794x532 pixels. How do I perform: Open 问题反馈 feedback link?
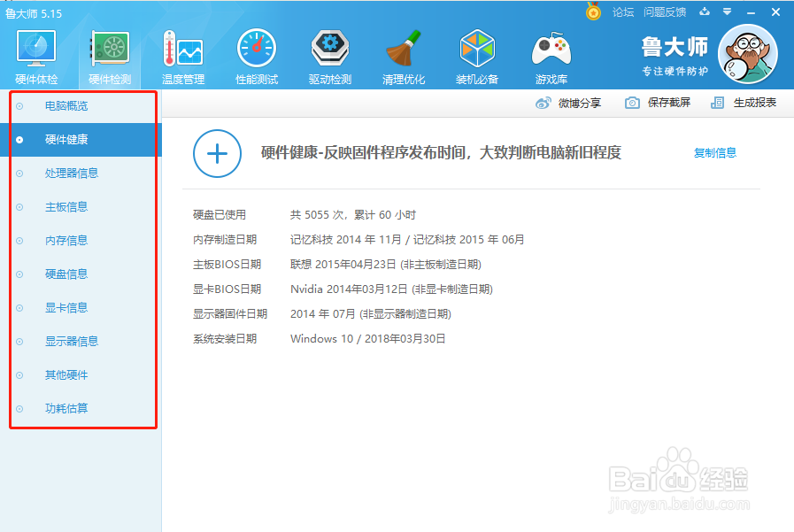click(665, 12)
